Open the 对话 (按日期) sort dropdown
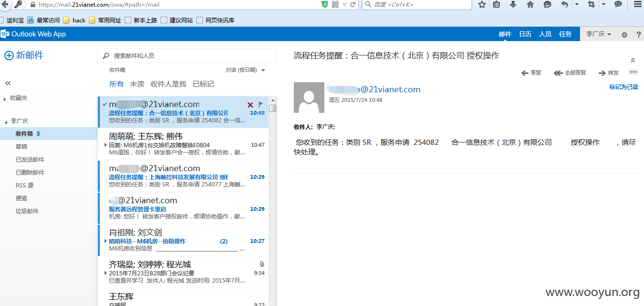Viewport: 644px width, 306px height. click(245, 70)
